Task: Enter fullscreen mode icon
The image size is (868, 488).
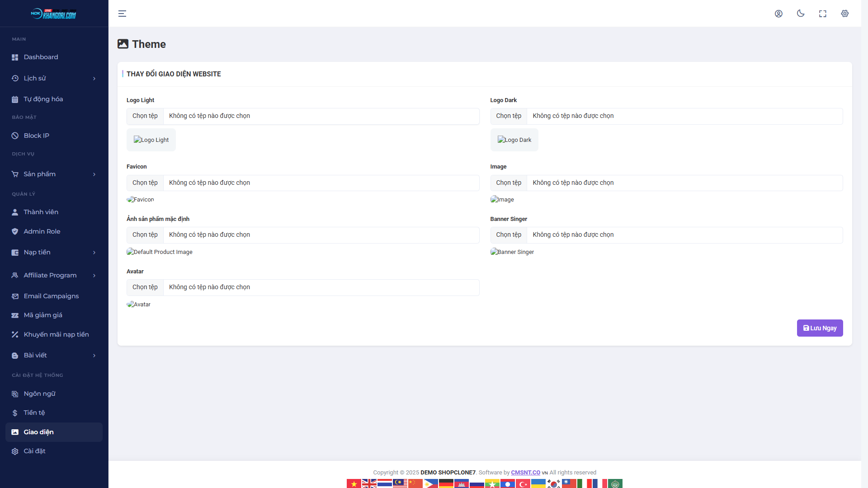Action: (823, 14)
